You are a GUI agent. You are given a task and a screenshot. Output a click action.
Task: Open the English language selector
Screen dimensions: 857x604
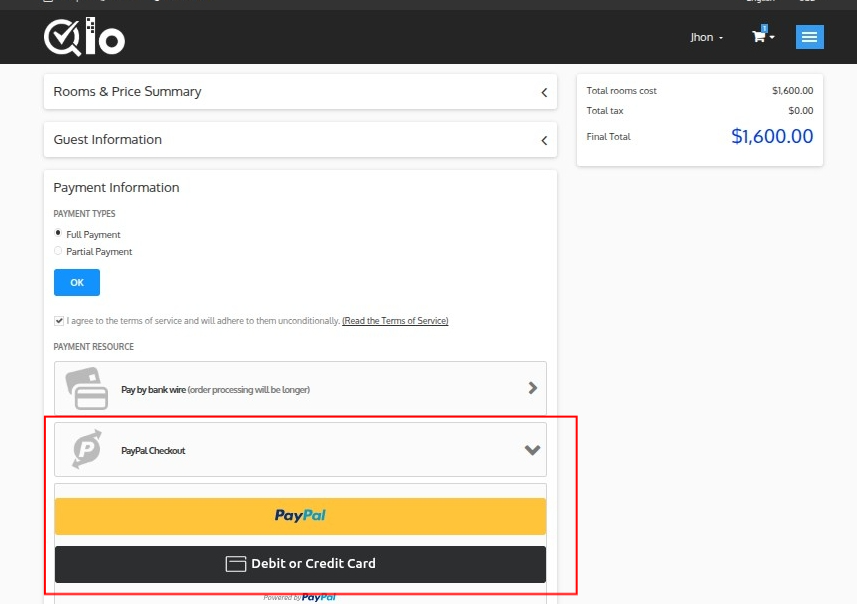point(760,1)
